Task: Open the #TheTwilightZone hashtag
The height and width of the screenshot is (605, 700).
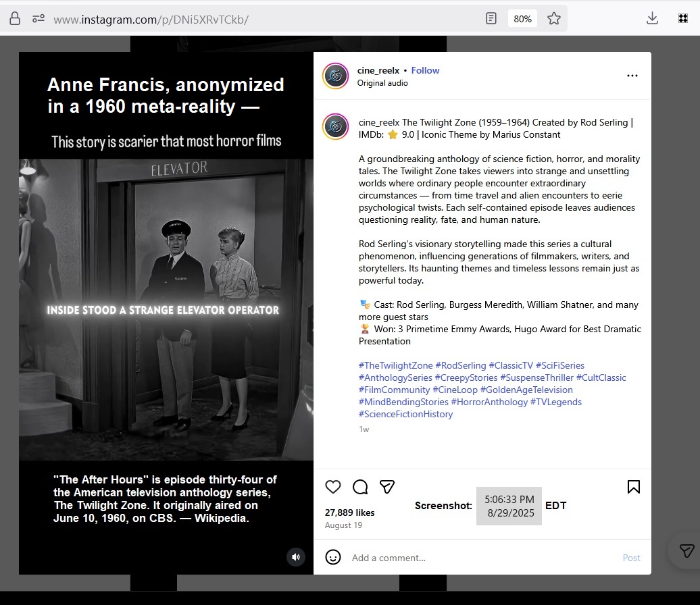Action: click(395, 365)
